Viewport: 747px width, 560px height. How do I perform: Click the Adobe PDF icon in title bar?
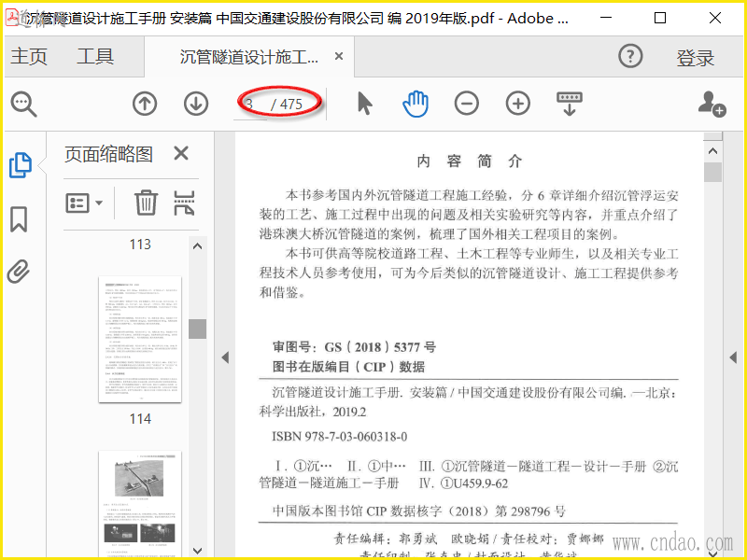(12, 18)
